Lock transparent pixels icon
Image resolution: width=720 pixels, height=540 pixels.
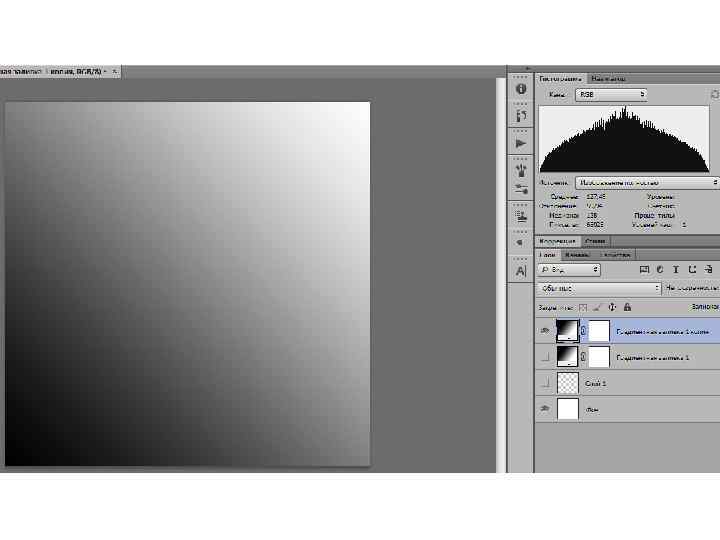point(583,307)
